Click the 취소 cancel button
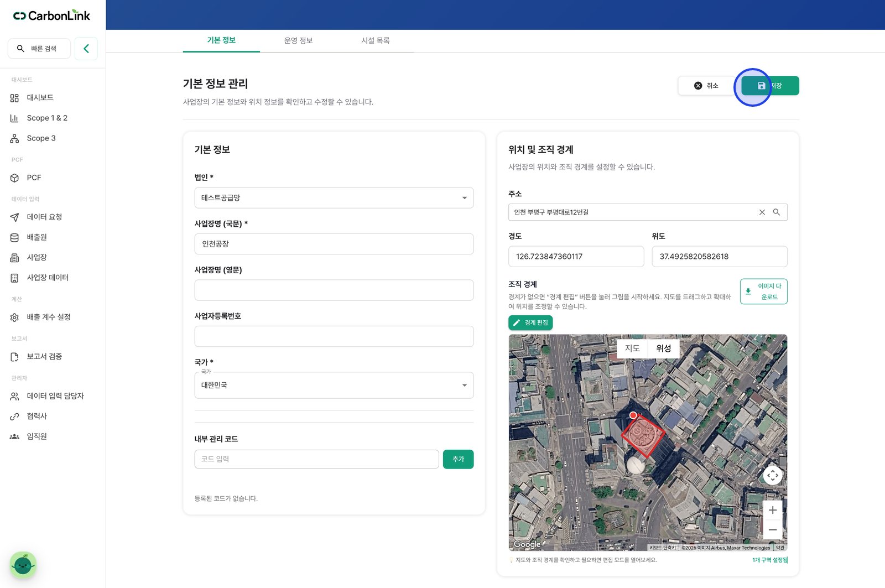This screenshot has width=885, height=588. coord(706,86)
